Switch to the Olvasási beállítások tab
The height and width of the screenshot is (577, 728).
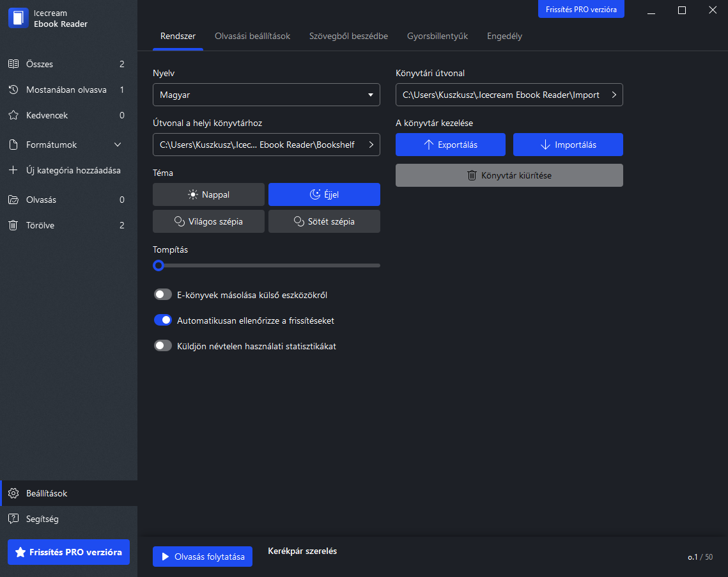pyautogui.click(x=252, y=36)
